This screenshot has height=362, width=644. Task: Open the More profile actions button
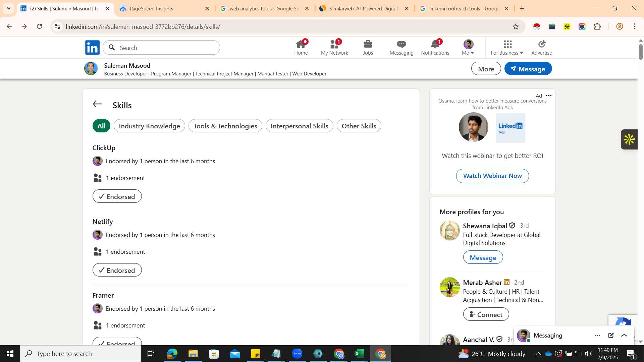click(486, 69)
